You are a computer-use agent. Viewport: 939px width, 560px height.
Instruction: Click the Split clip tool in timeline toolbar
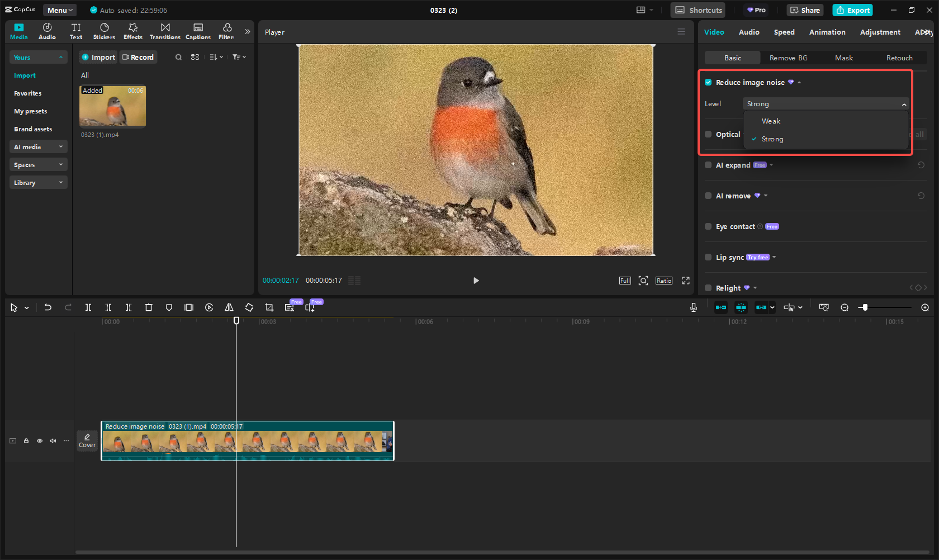[88, 307]
